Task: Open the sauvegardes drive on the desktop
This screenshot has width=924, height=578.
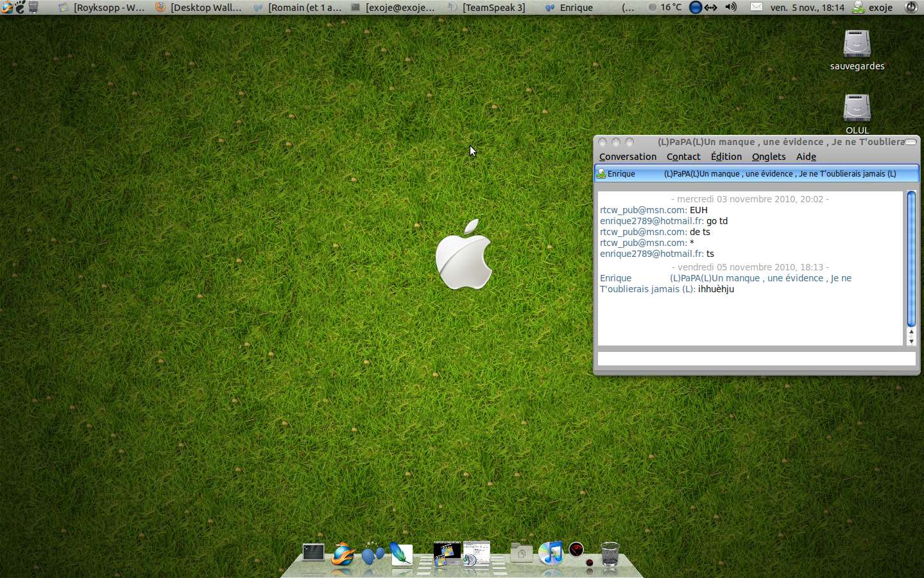Action: [x=857, y=50]
